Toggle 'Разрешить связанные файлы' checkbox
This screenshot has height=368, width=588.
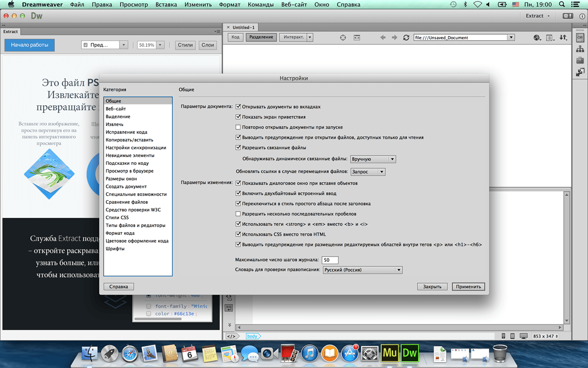click(x=238, y=147)
